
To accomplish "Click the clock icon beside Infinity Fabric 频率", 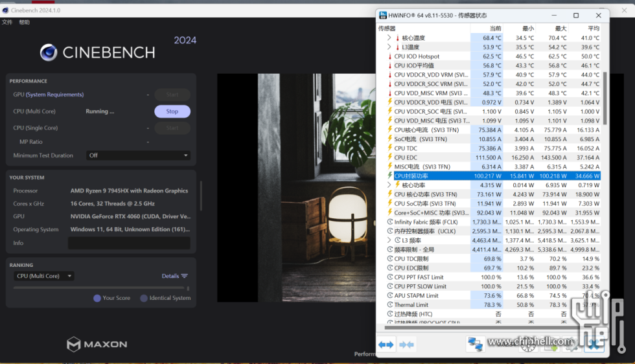I will point(390,222).
